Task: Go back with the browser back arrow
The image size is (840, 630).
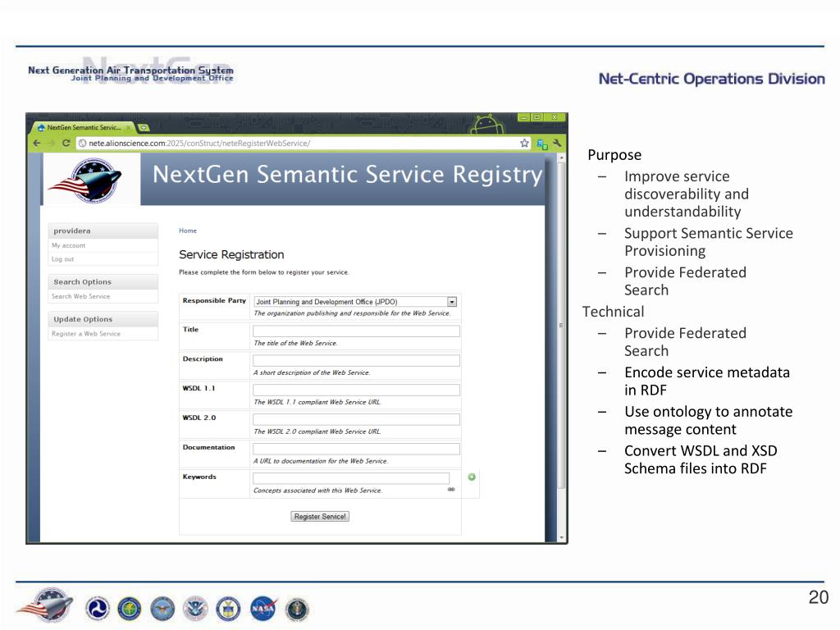Action: (x=37, y=143)
